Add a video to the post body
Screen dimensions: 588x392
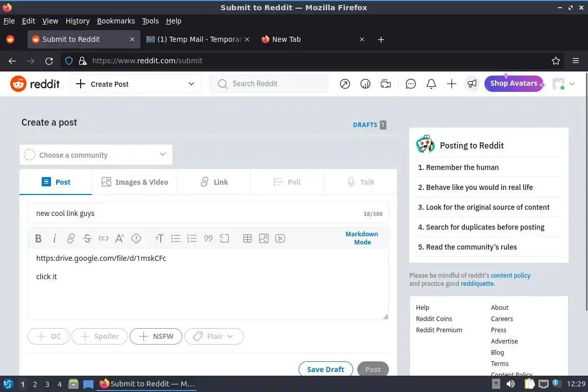280,238
